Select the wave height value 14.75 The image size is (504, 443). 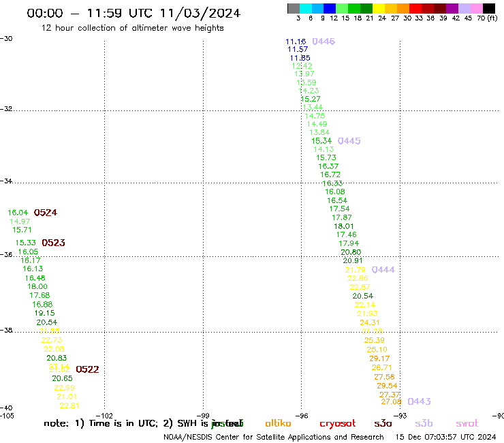click(315, 115)
